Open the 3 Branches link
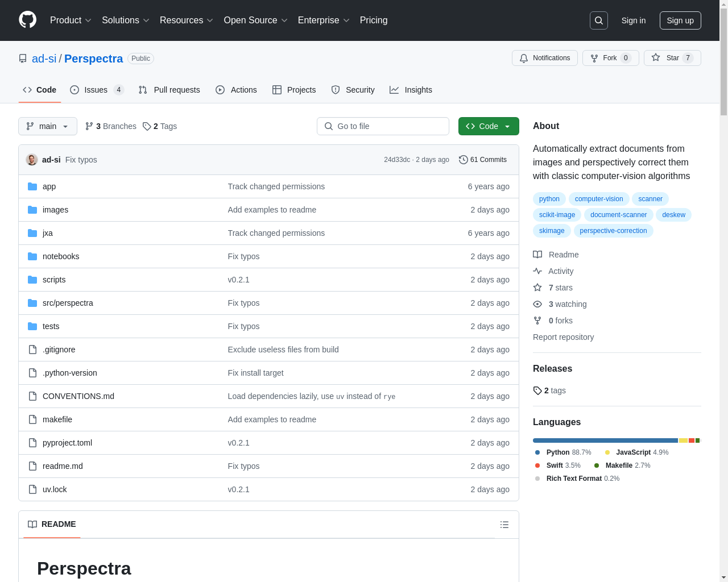 [111, 126]
